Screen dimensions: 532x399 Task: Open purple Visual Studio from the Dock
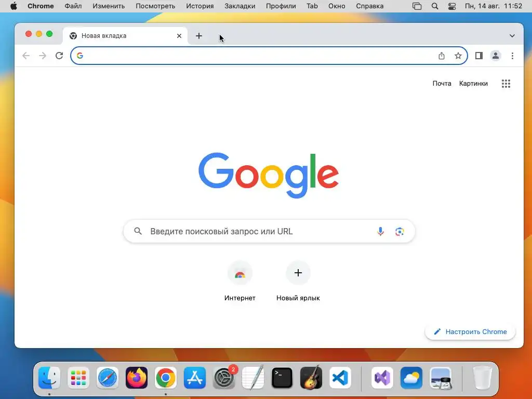382,378
